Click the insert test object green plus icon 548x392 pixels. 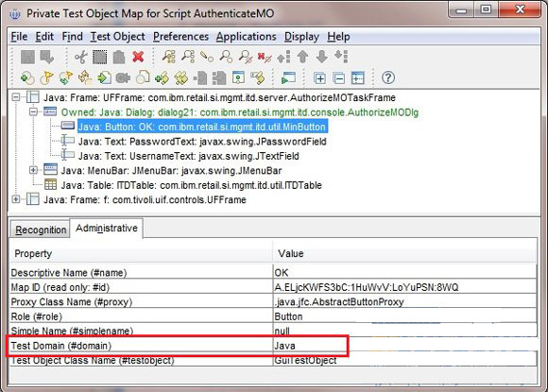click(x=27, y=77)
